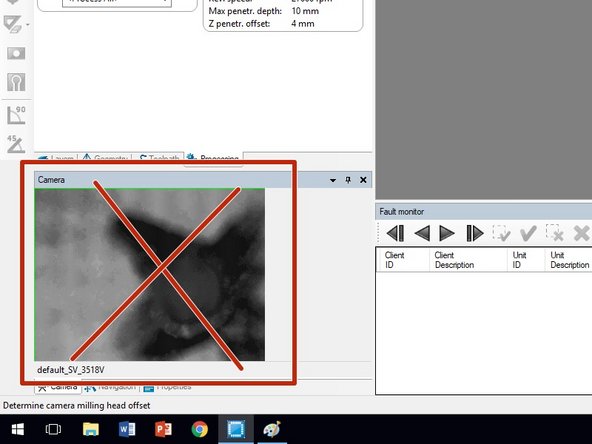Sort by Client ID column
Viewport: 592px width, 444px height.
pos(403,260)
